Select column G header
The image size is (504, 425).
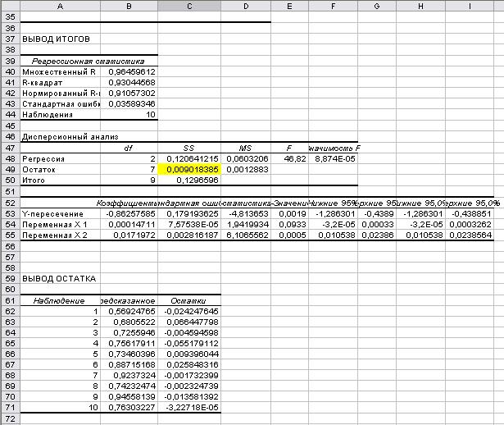tap(377, 6)
